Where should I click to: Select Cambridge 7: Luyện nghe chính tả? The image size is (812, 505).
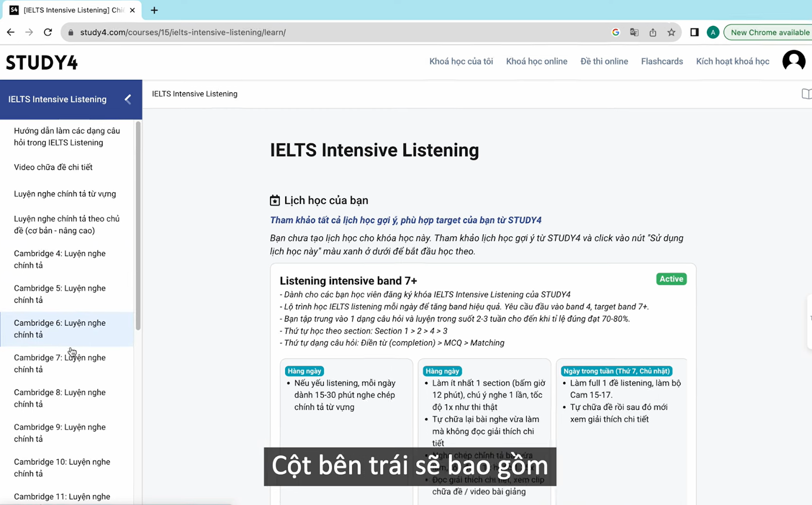tap(67, 364)
